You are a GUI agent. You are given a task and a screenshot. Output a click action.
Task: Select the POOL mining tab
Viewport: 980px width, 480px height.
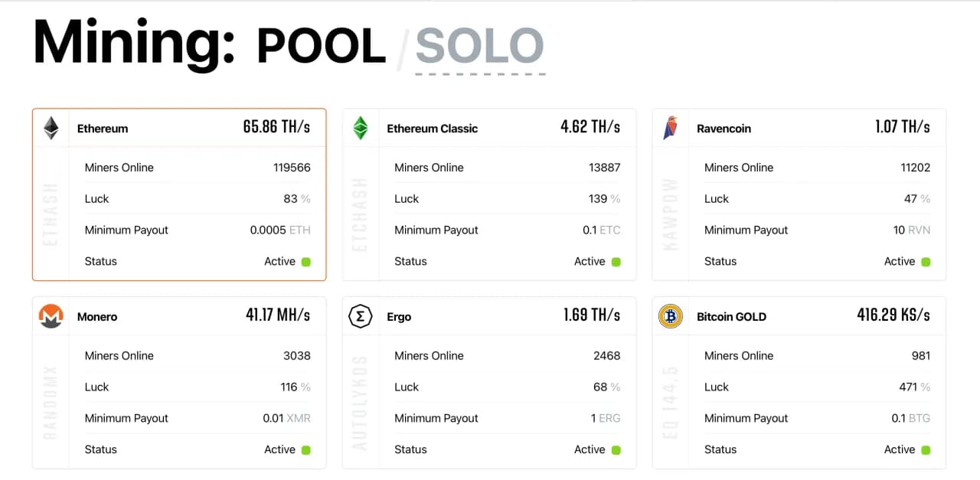(x=319, y=46)
